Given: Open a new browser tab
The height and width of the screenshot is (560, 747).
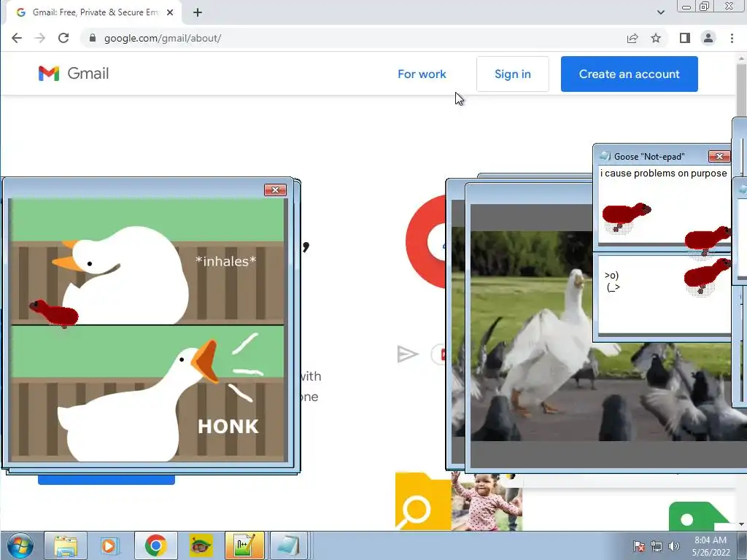Looking at the screenshot, I should pos(198,12).
